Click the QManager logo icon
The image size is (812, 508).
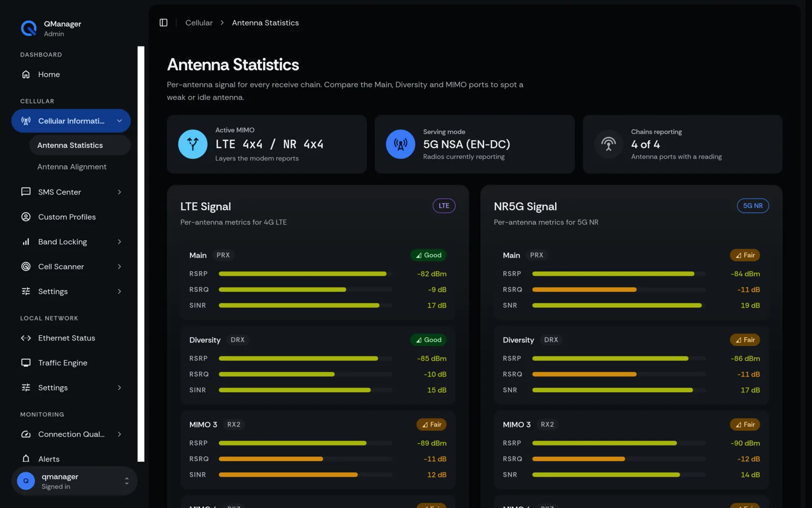[29, 28]
